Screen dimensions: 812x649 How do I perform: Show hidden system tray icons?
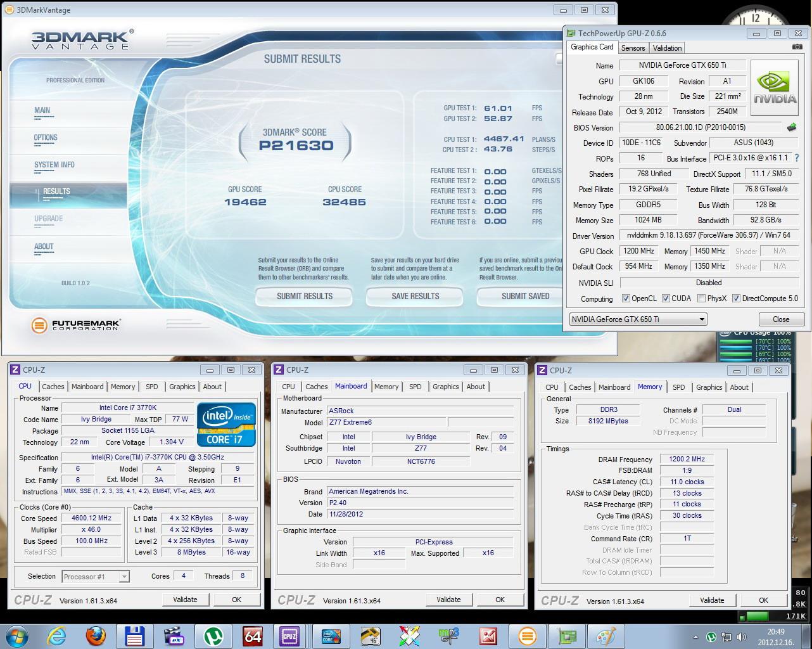(695, 637)
